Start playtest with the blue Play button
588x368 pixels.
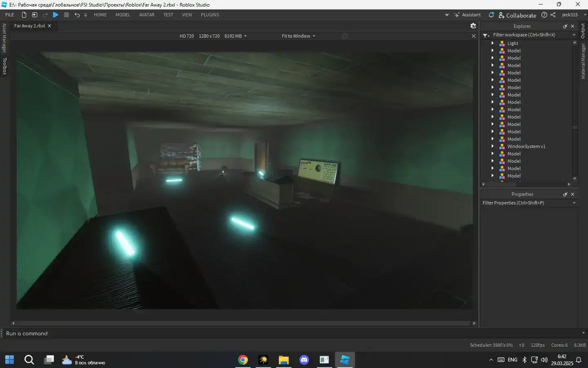(56, 15)
